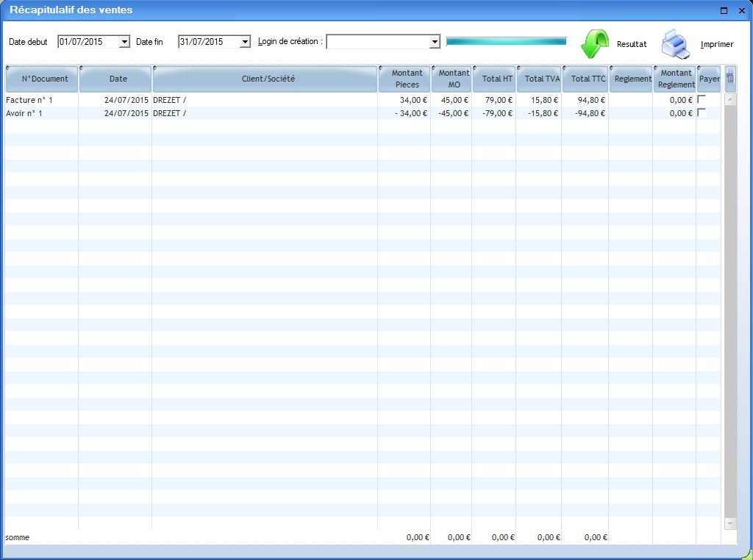The height and width of the screenshot is (560, 753).
Task: Click the Montant Pieces somme value 0,00 €
Action: pyautogui.click(x=418, y=537)
